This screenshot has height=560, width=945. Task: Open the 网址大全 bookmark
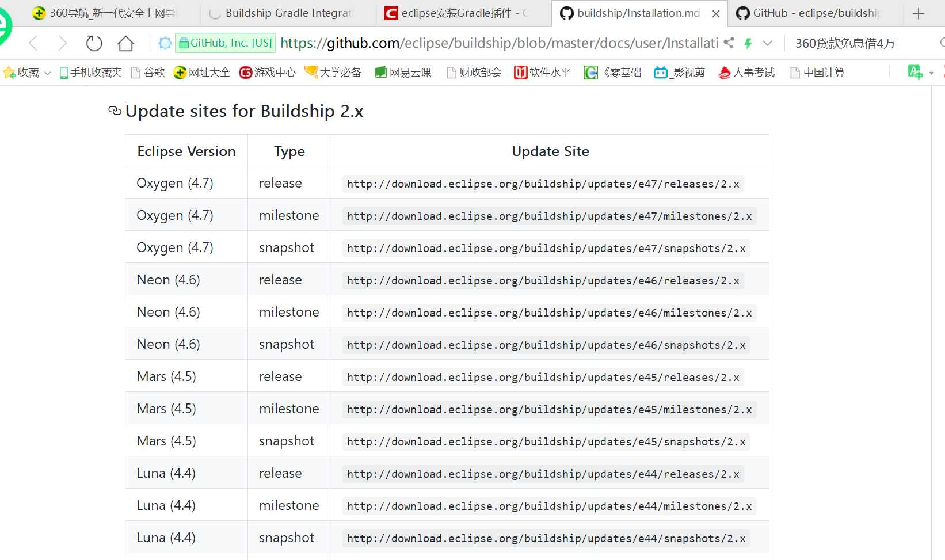click(x=202, y=73)
